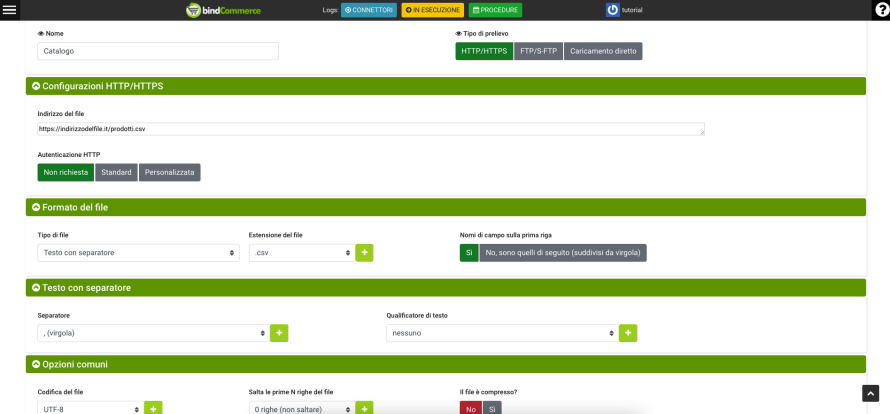
Task: Collapse the Configurazioni HTTP/HTTPS section
Action: [37, 86]
